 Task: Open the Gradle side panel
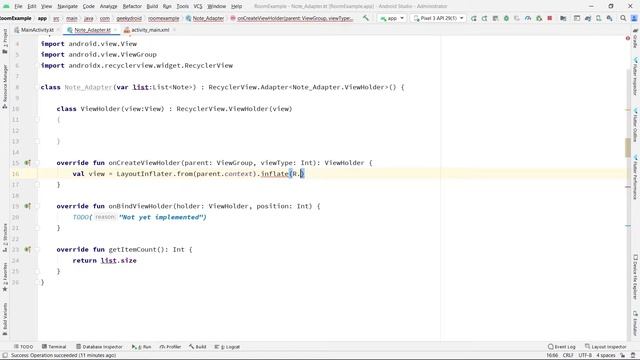point(635,39)
